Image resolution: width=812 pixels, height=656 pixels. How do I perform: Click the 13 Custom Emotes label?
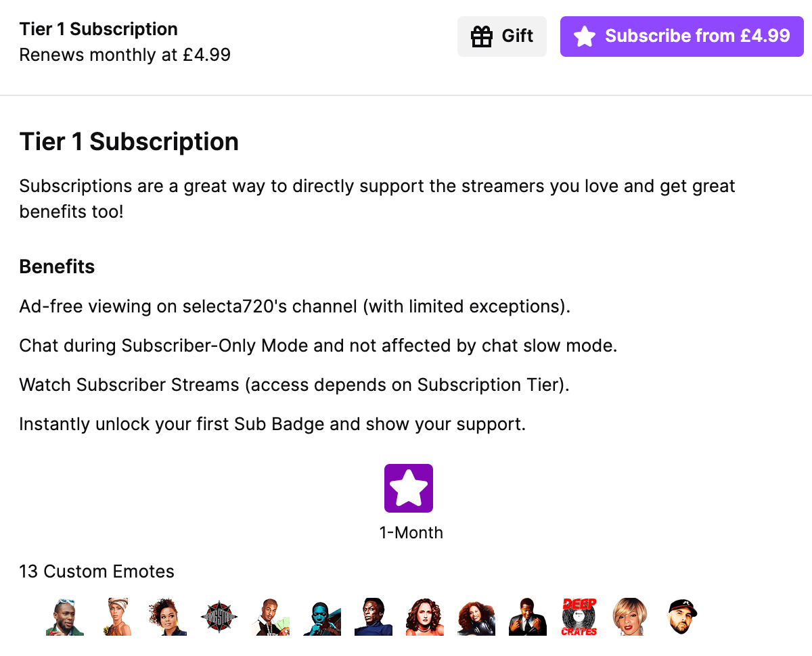[x=97, y=571]
